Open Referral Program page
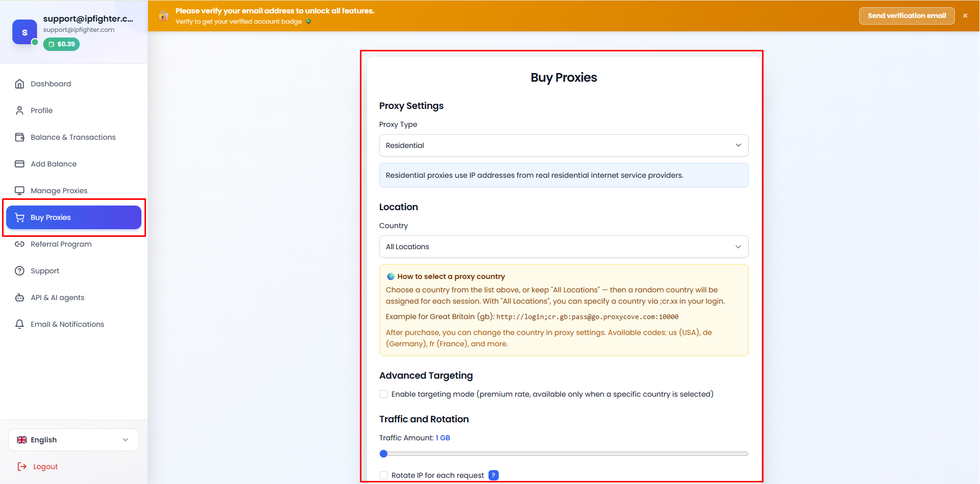Viewport: 980px width, 484px height. (74, 245)
